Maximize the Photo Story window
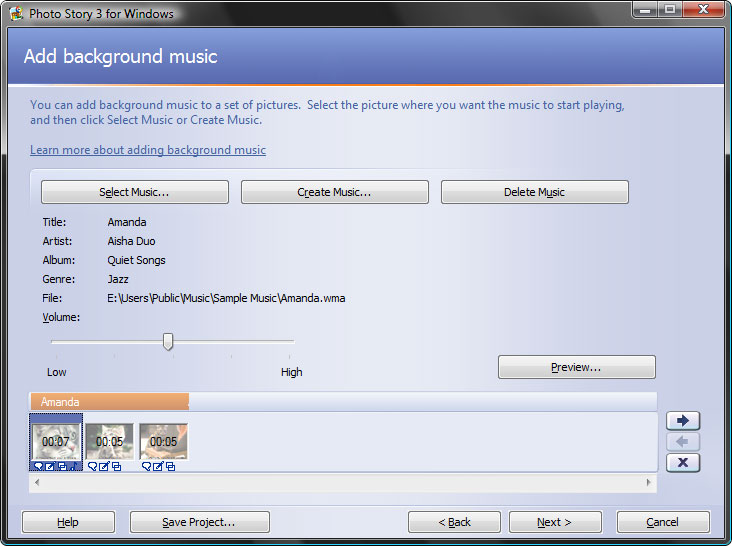Viewport: 732px width, 546px height. point(670,9)
